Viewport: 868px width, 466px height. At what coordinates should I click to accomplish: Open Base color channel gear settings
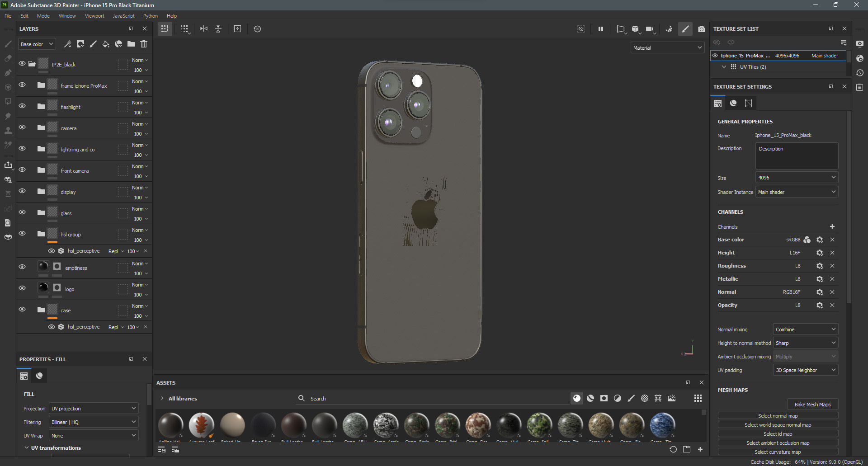click(820, 240)
